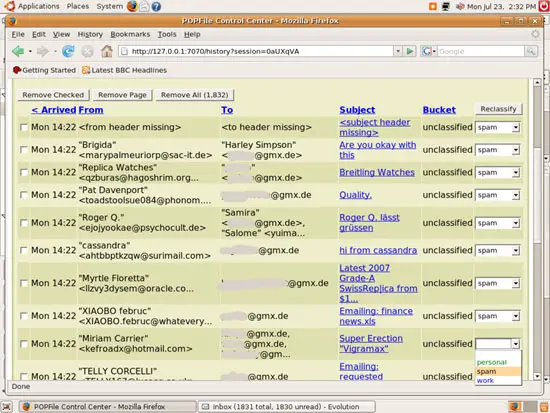Image resolution: width=550 pixels, height=413 pixels.
Task: Open the History menu
Action: coord(90,34)
